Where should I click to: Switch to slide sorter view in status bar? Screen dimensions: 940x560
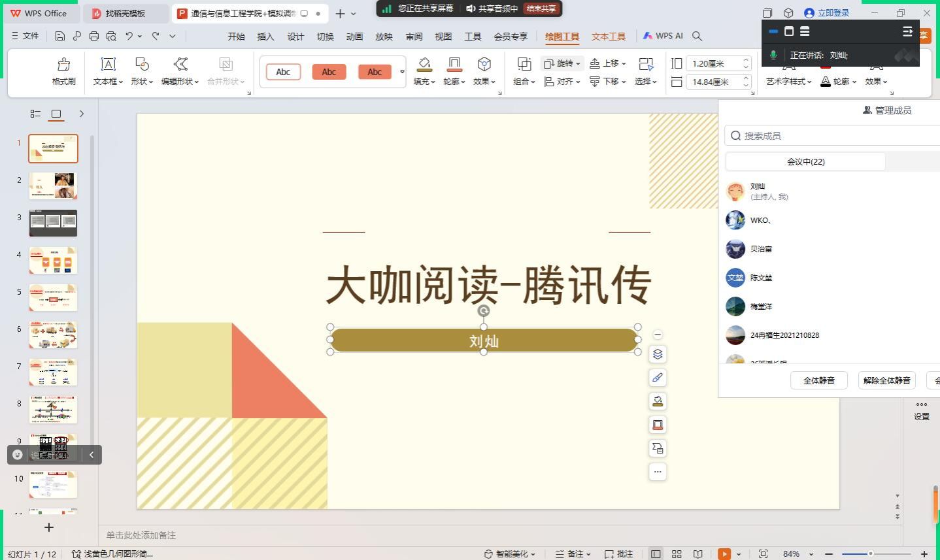677,553
